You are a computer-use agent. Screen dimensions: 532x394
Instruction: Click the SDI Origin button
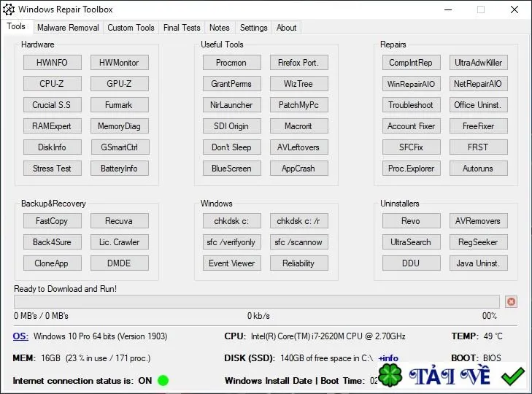coord(232,126)
